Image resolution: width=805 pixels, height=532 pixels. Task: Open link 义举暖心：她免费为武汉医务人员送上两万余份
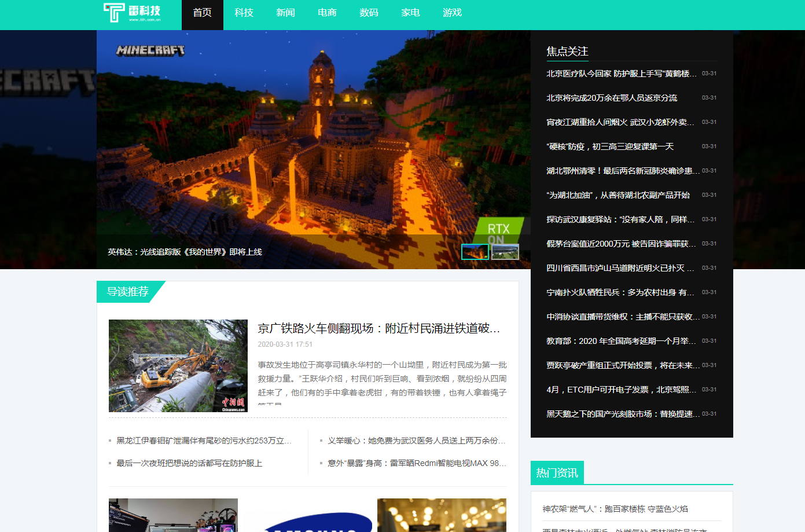pyautogui.click(x=417, y=441)
